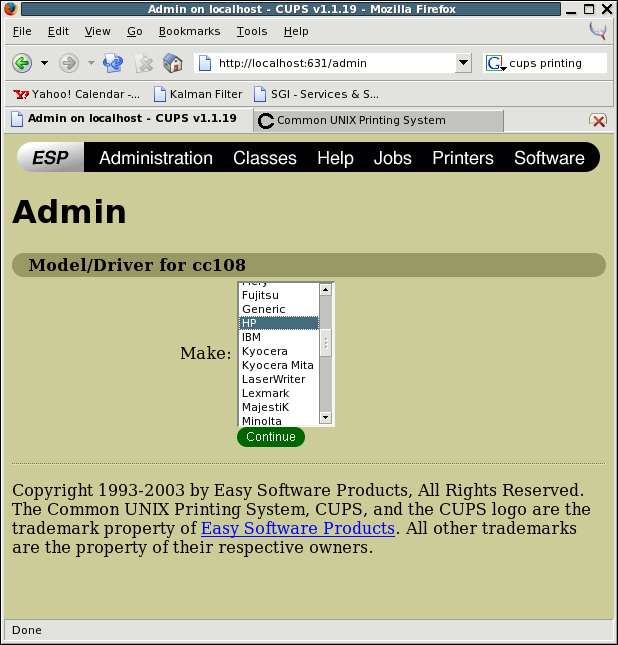The height and width of the screenshot is (645, 618).
Task: Select LaserWriter in the Make list
Action: click(x=279, y=379)
